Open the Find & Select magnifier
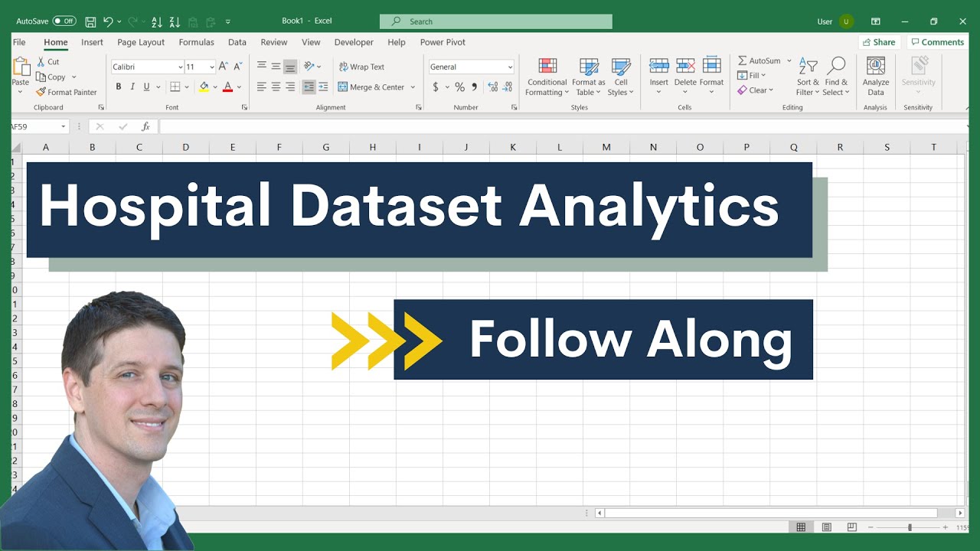 [837, 67]
